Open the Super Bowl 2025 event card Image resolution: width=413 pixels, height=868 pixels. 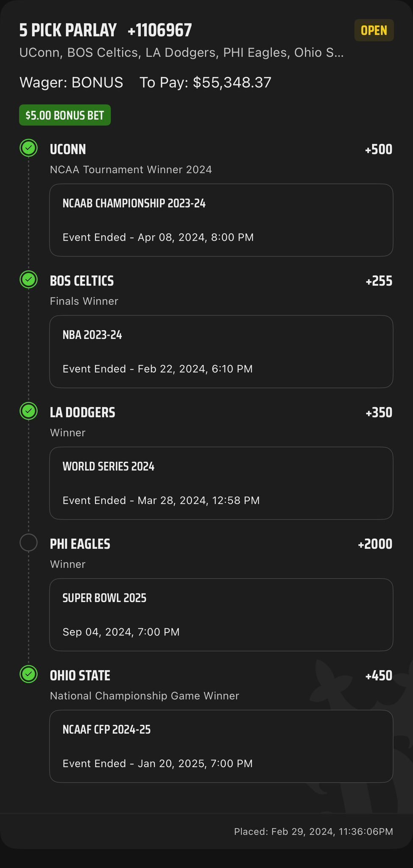click(x=221, y=615)
